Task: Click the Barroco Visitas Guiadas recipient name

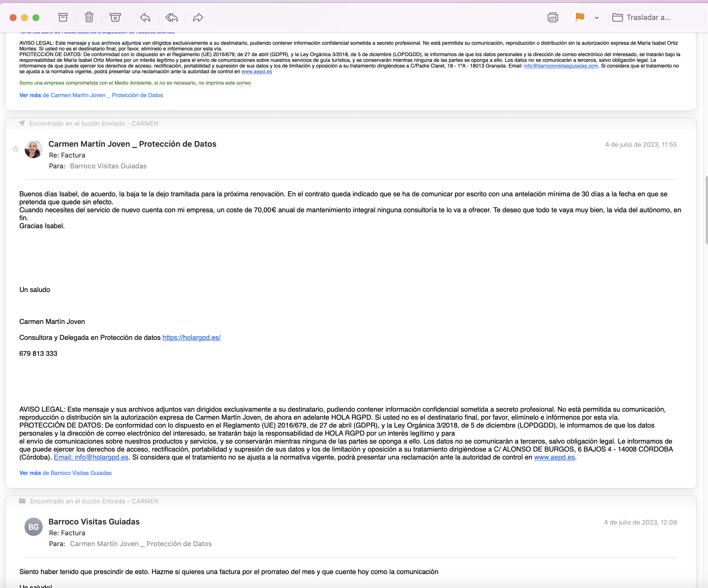Action: (x=108, y=166)
